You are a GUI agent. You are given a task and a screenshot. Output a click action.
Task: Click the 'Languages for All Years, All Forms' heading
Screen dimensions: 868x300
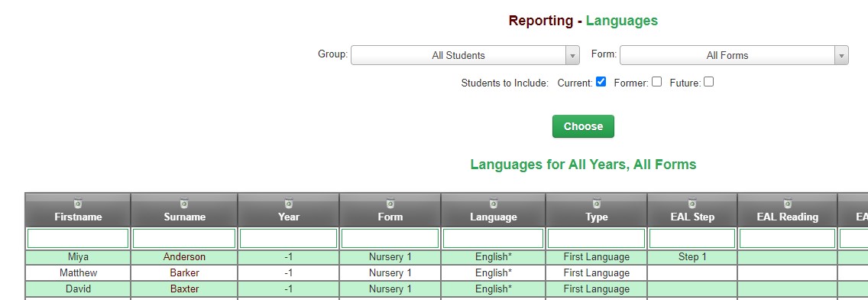pyautogui.click(x=583, y=165)
